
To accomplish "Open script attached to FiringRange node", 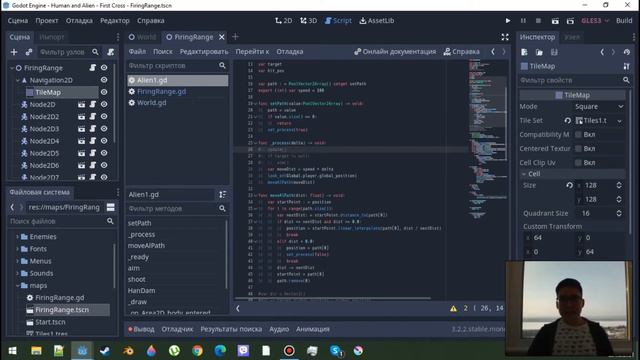I will coord(93,68).
